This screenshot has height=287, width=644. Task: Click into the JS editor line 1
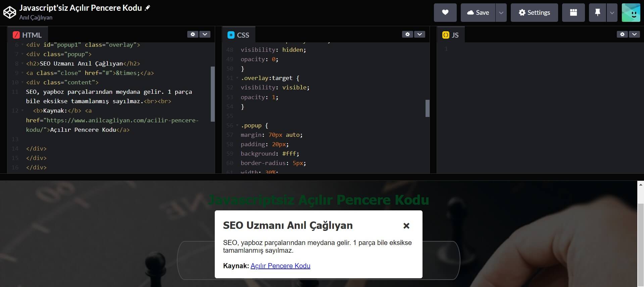[x=544, y=49]
